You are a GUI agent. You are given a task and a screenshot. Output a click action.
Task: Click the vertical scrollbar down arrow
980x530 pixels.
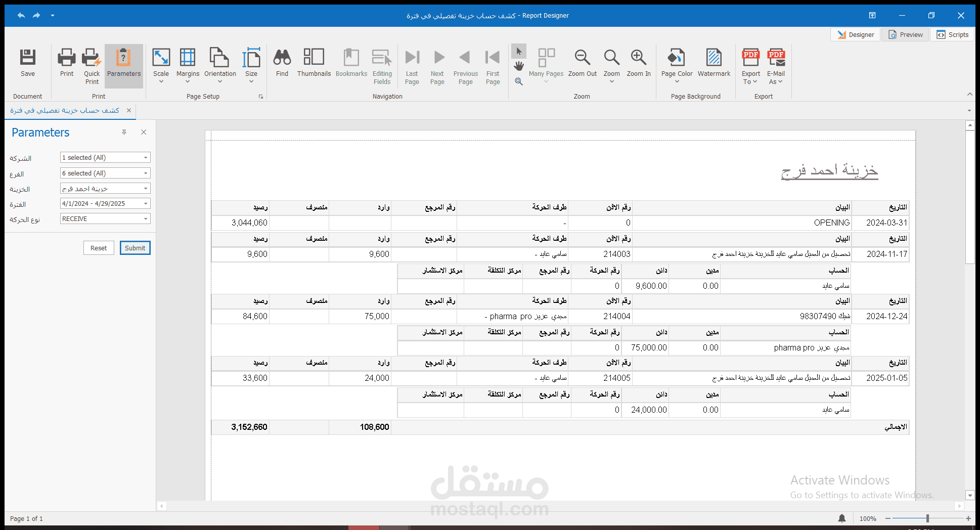click(x=970, y=496)
